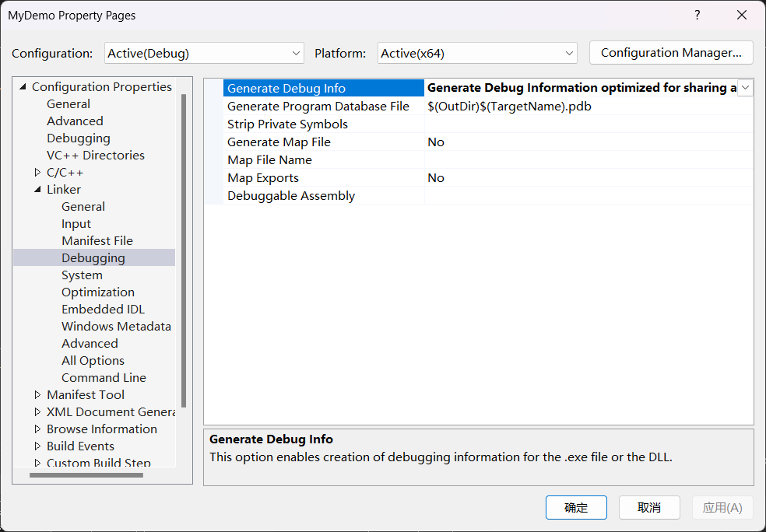Select System under Linker

coord(82,275)
